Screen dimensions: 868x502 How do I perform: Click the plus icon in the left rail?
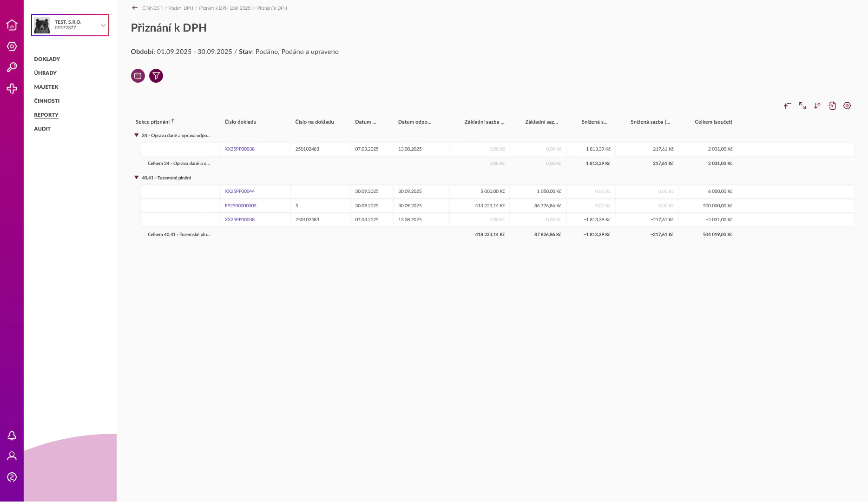12,89
